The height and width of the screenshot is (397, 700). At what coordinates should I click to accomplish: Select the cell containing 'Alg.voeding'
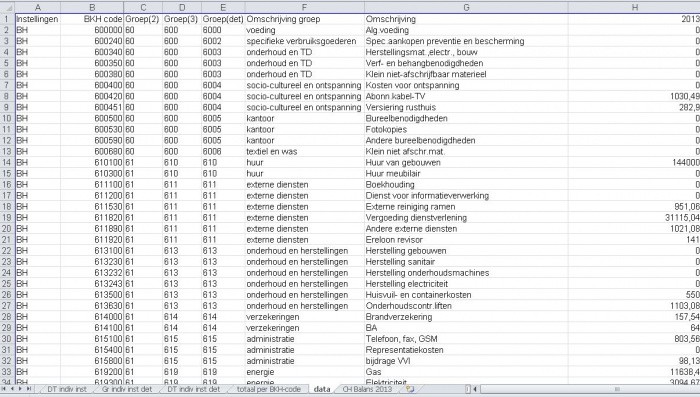(466, 30)
